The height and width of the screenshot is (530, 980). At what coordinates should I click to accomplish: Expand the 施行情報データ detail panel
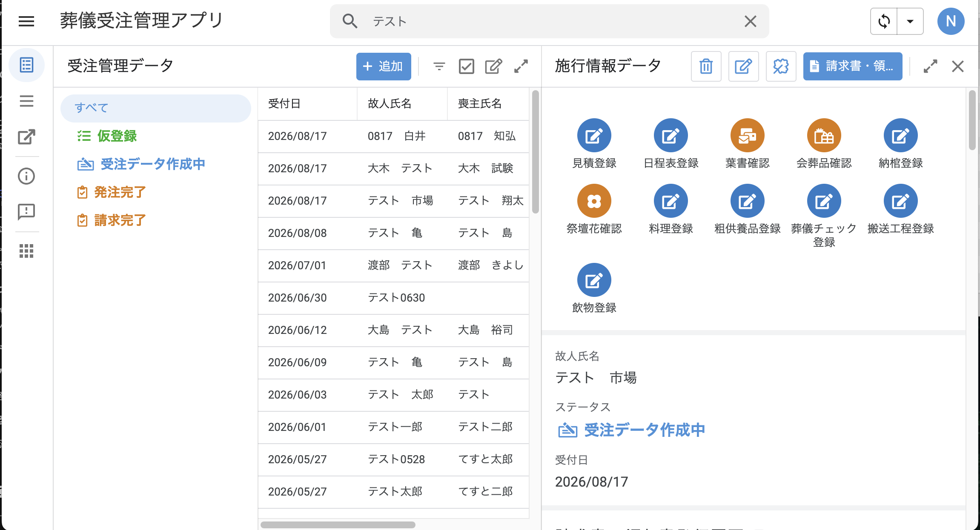[930, 66]
